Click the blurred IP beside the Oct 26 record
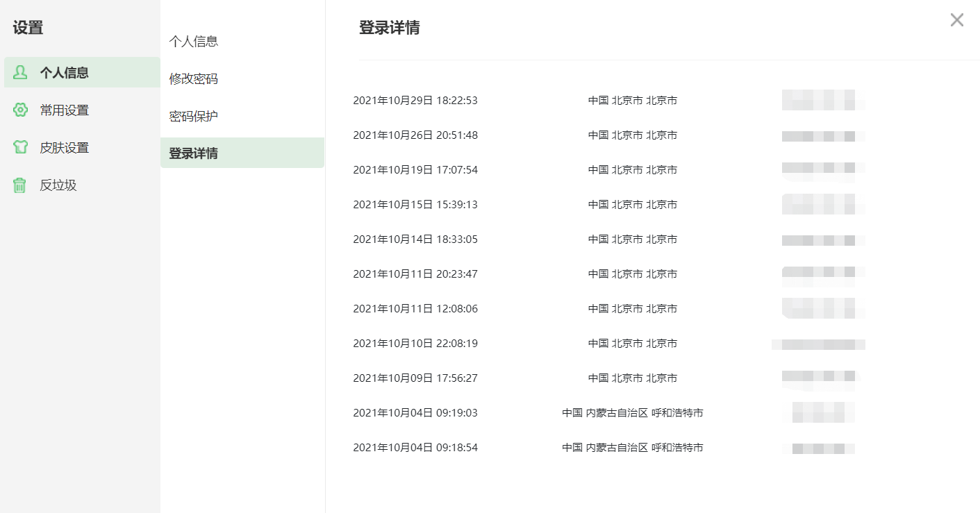 823,135
